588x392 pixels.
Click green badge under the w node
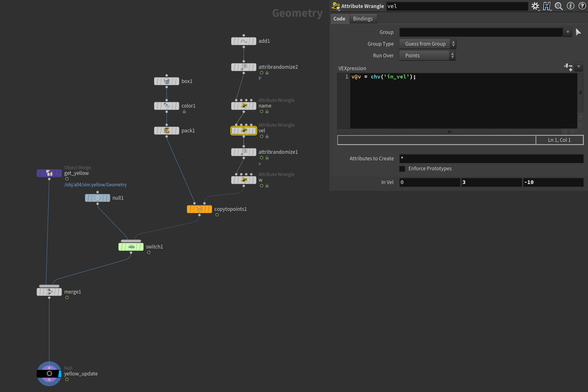coord(261,186)
